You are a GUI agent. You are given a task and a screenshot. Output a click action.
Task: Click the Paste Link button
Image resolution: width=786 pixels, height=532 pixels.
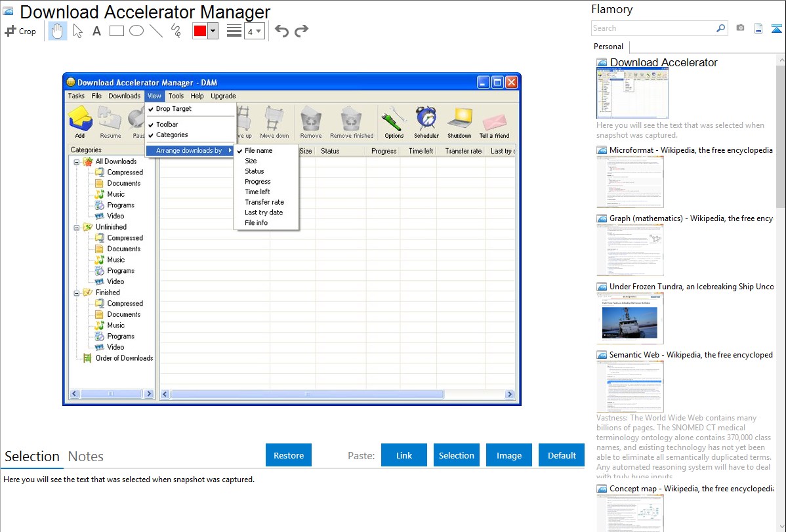tap(404, 455)
